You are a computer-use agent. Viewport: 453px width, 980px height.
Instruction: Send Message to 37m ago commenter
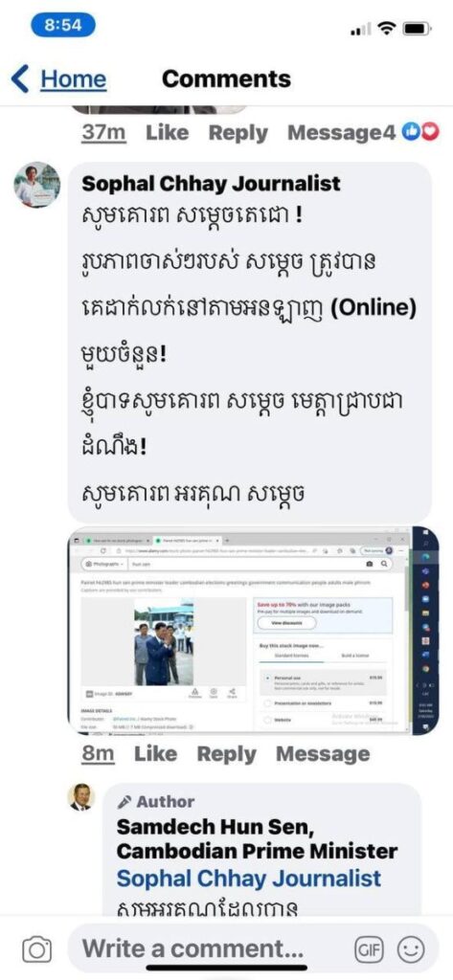[x=335, y=132]
